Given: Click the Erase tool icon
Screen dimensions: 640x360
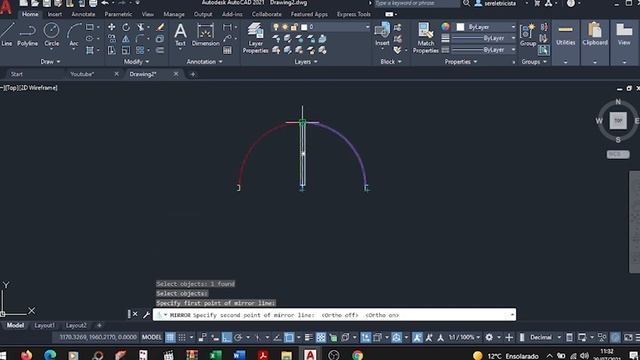Looking at the screenshot, I should tap(160, 27).
